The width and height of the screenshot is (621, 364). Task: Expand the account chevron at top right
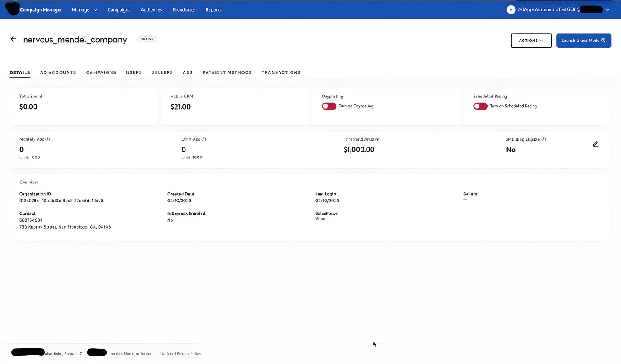608,9
